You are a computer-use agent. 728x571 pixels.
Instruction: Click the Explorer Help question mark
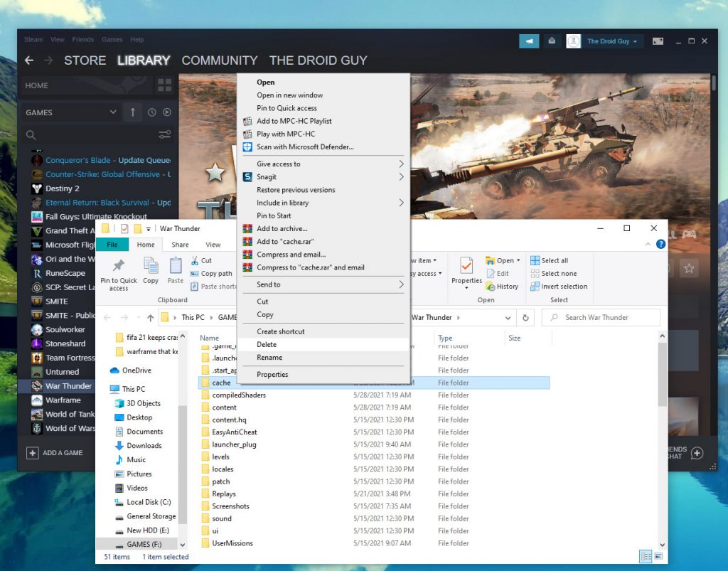[660, 244]
